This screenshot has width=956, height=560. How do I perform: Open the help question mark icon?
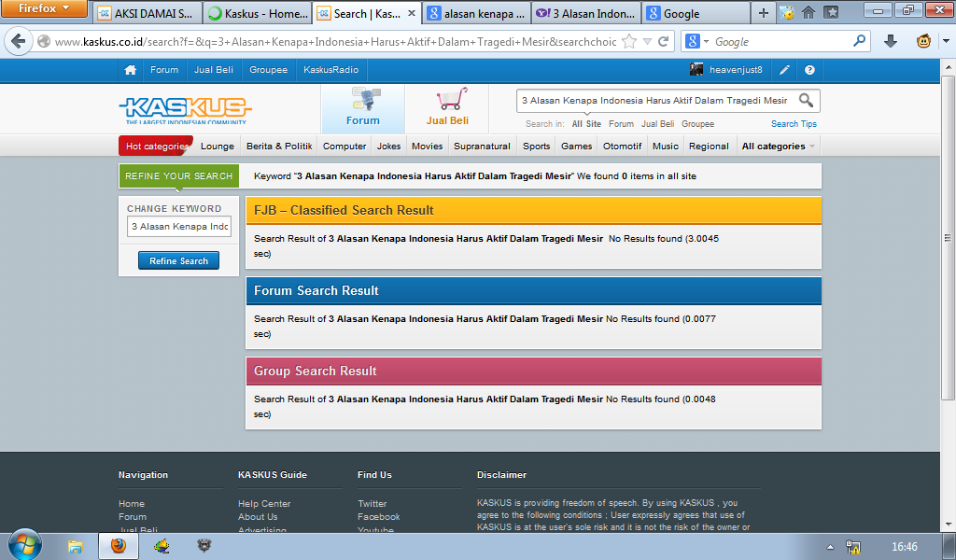click(x=809, y=70)
